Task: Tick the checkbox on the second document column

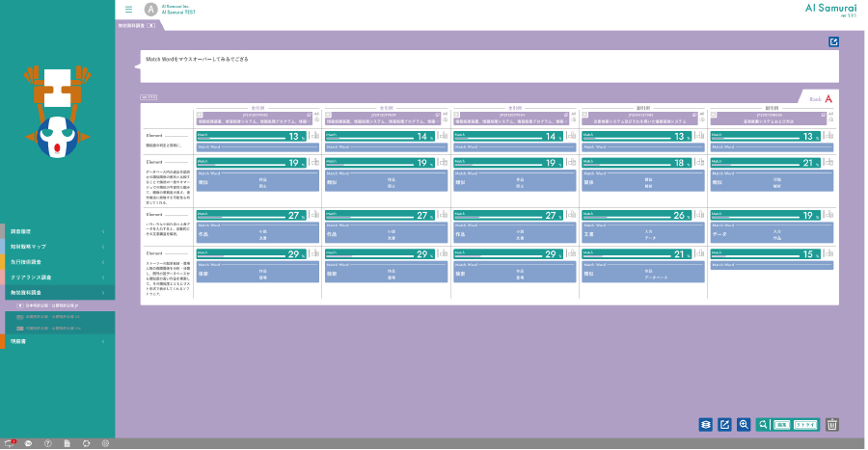Action: click(329, 114)
